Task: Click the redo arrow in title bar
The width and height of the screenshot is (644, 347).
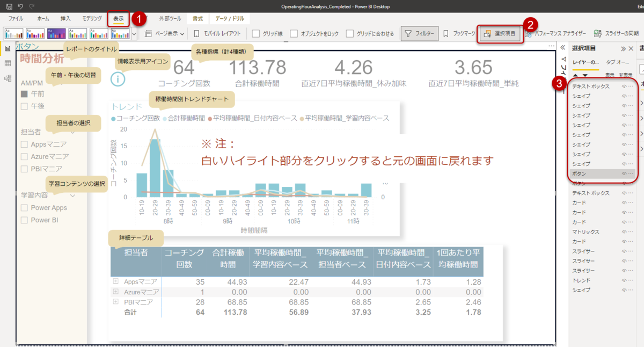Action: (32, 6)
